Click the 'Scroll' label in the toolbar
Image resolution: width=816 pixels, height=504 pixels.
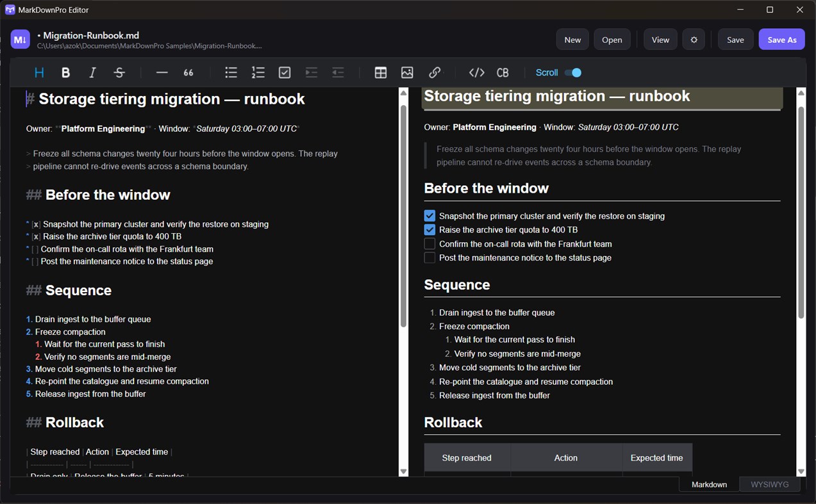[547, 72]
